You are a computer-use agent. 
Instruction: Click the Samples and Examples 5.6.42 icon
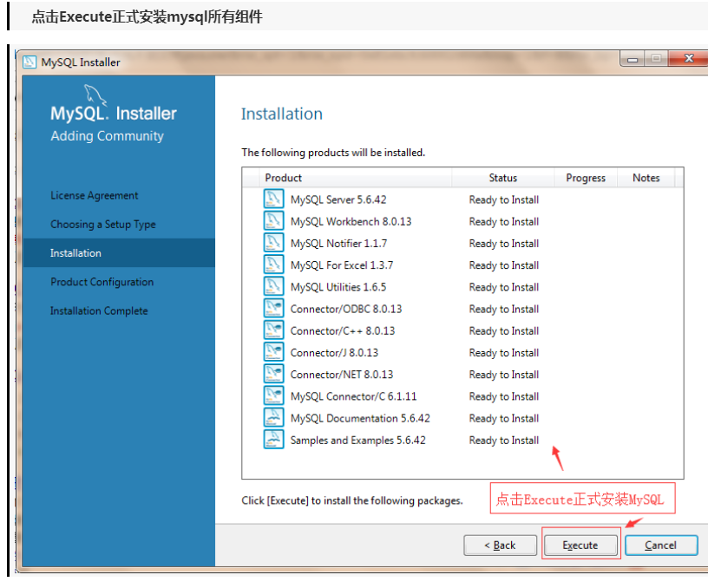tap(273, 440)
